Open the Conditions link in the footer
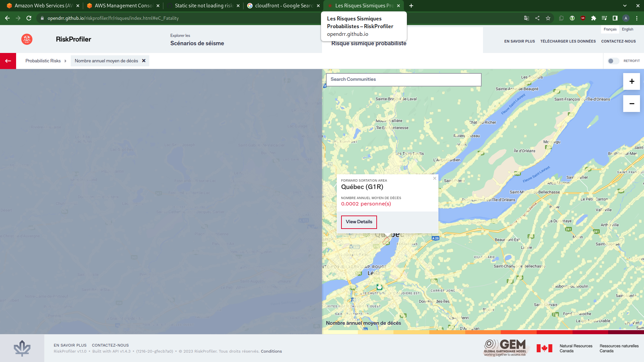 [271, 351]
